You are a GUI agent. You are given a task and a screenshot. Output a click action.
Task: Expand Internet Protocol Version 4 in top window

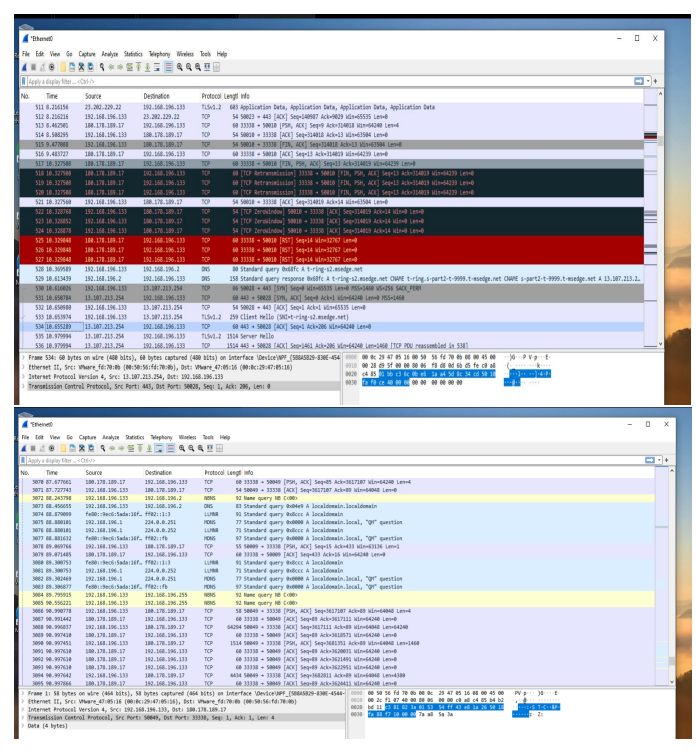coord(23,377)
